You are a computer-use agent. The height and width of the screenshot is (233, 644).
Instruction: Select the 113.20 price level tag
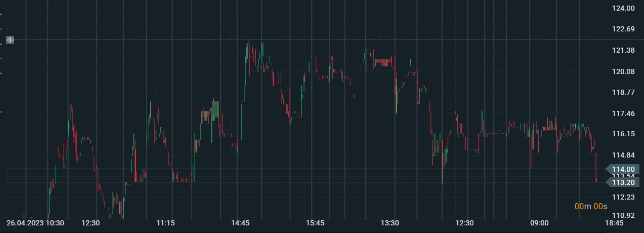(623, 182)
